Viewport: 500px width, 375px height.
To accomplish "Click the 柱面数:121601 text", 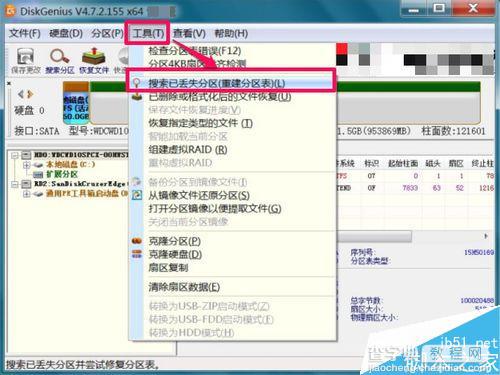I will (x=453, y=131).
